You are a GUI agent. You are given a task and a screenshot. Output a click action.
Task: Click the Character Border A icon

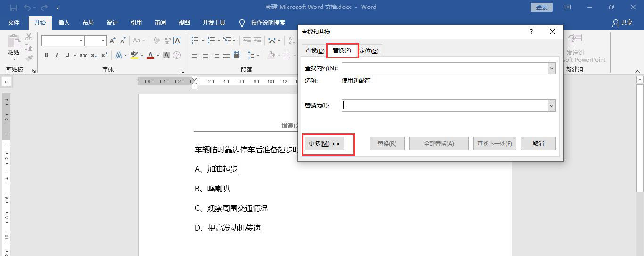(177, 41)
